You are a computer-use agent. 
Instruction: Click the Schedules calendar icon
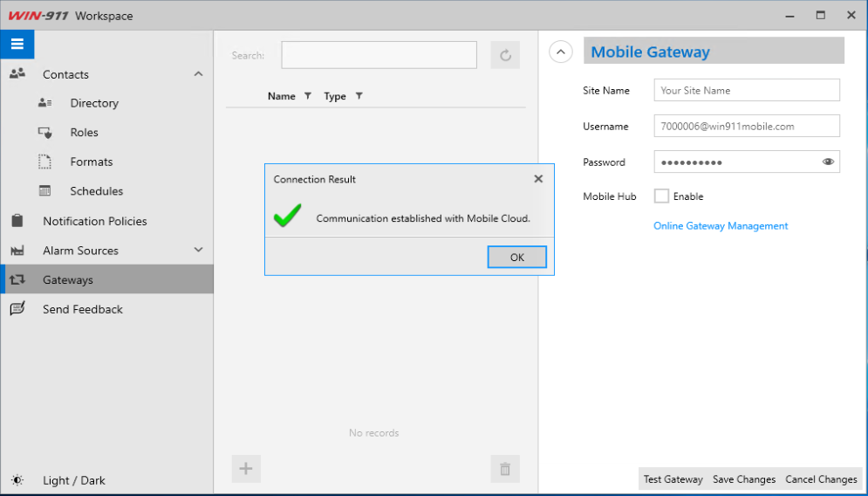(x=44, y=190)
